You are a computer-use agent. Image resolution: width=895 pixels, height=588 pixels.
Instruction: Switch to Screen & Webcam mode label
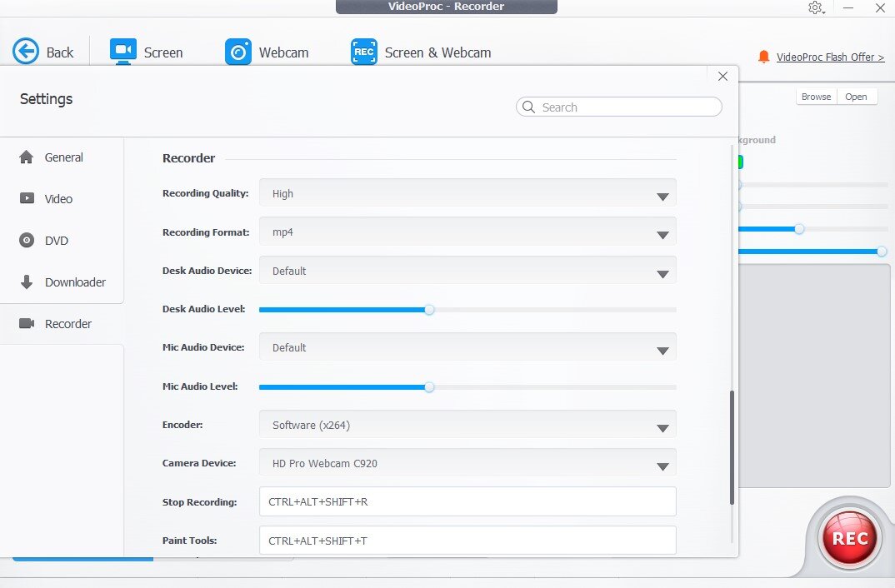coord(437,52)
